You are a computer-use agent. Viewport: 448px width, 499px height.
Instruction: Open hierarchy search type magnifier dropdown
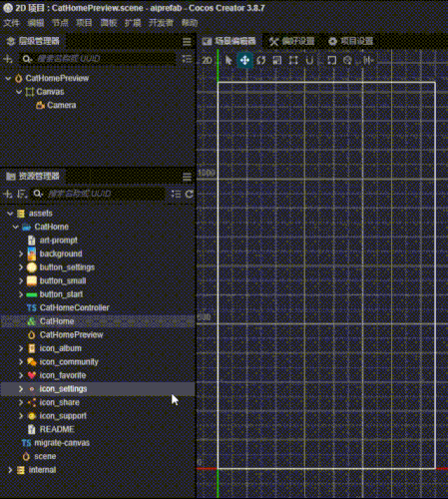pyautogui.click(x=27, y=59)
